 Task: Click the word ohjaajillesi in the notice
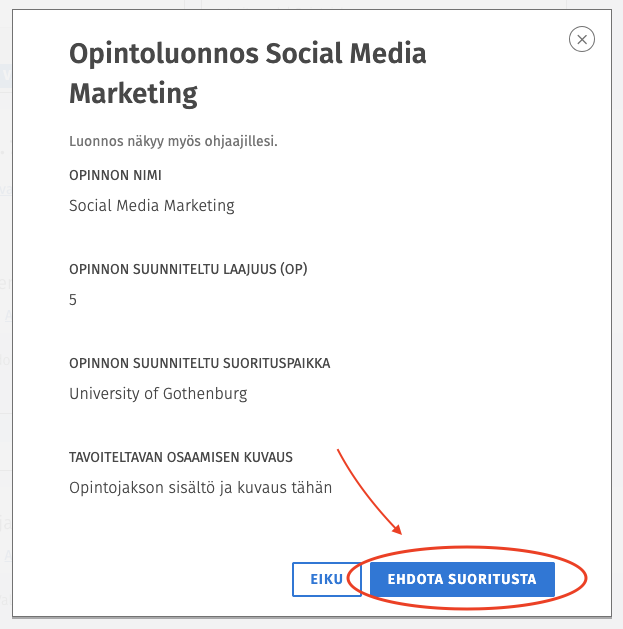click(241, 141)
